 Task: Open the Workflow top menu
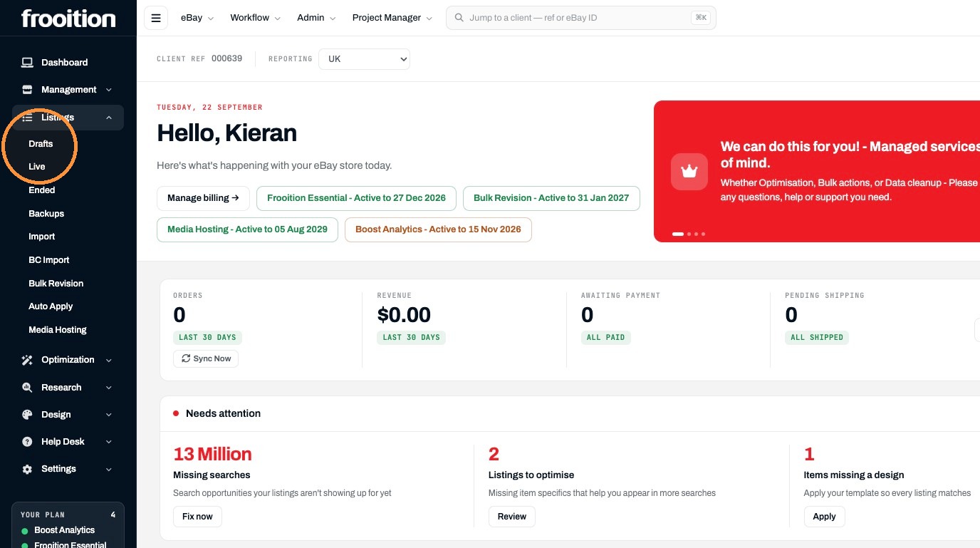[x=255, y=18]
